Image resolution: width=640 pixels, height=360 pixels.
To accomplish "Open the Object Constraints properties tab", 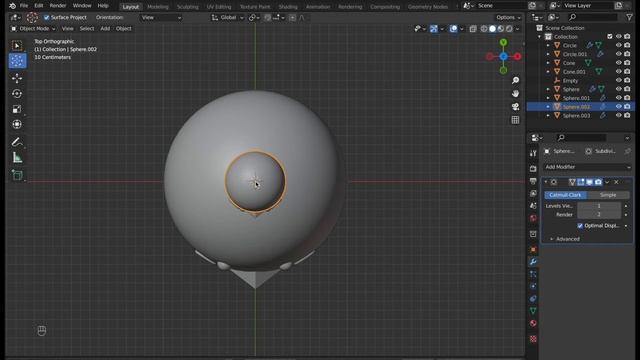I will (533, 298).
